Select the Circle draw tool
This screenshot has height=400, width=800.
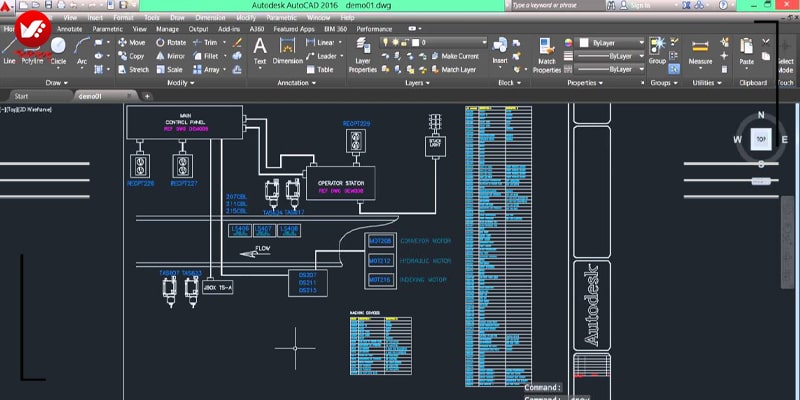point(58,52)
